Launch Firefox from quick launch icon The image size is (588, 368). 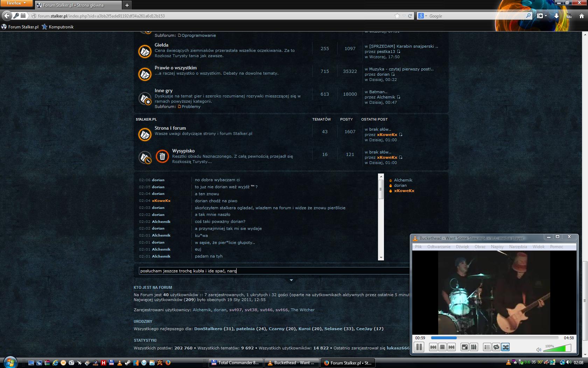(x=168, y=363)
